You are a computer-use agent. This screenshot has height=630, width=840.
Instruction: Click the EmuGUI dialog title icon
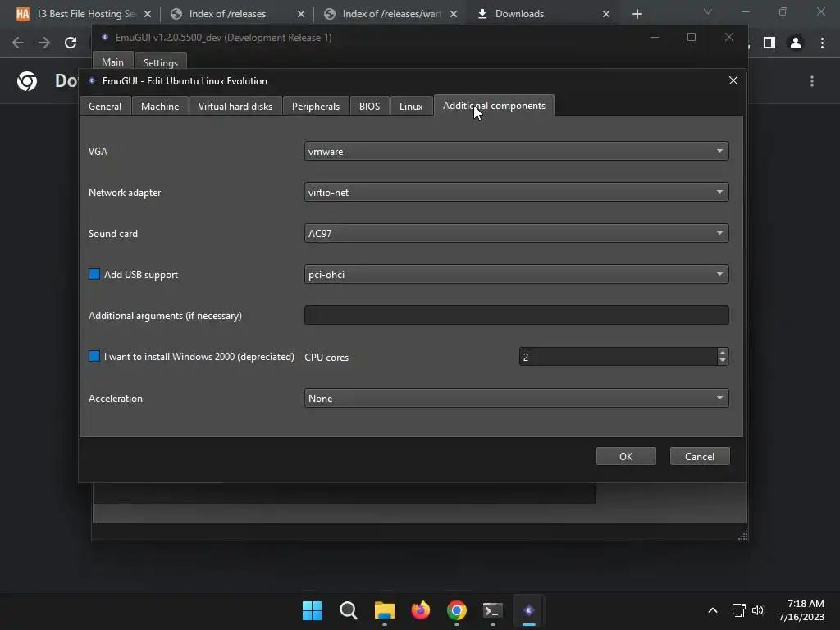pyautogui.click(x=92, y=81)
